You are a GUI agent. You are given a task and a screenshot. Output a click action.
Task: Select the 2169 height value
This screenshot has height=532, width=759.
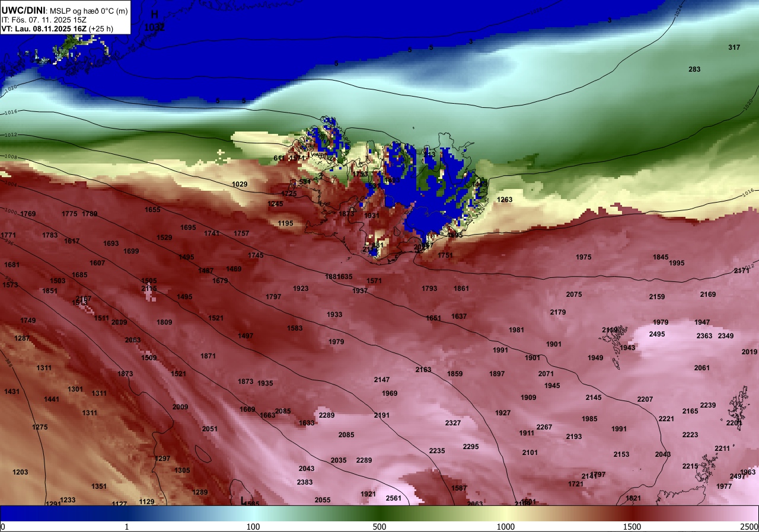click(708, 294)
